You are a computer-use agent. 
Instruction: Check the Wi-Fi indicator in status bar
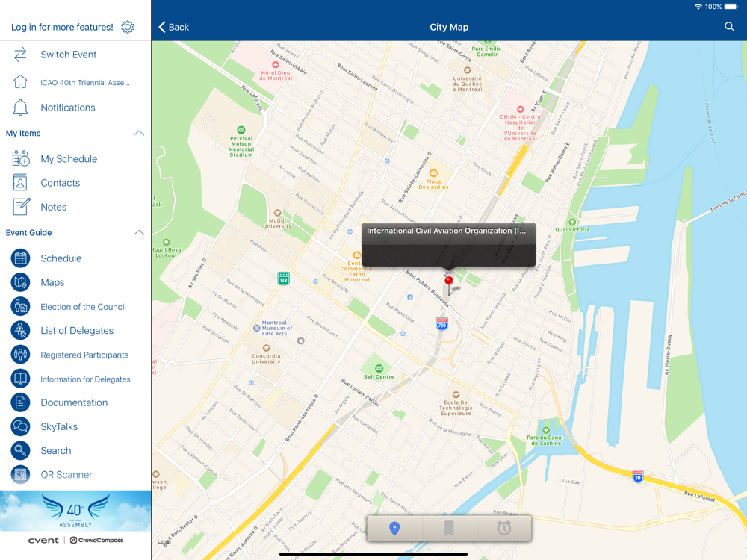pos(698,7)
